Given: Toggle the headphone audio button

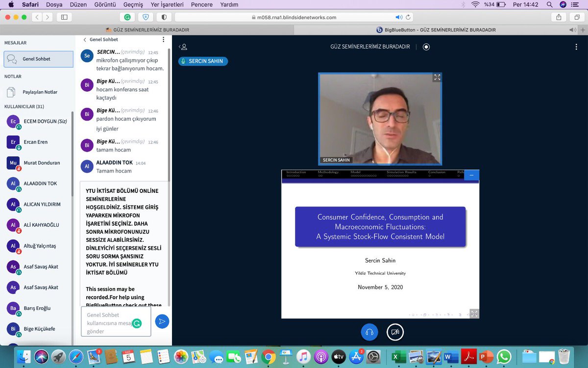Looking at the screenshot, I should [369, 332].
